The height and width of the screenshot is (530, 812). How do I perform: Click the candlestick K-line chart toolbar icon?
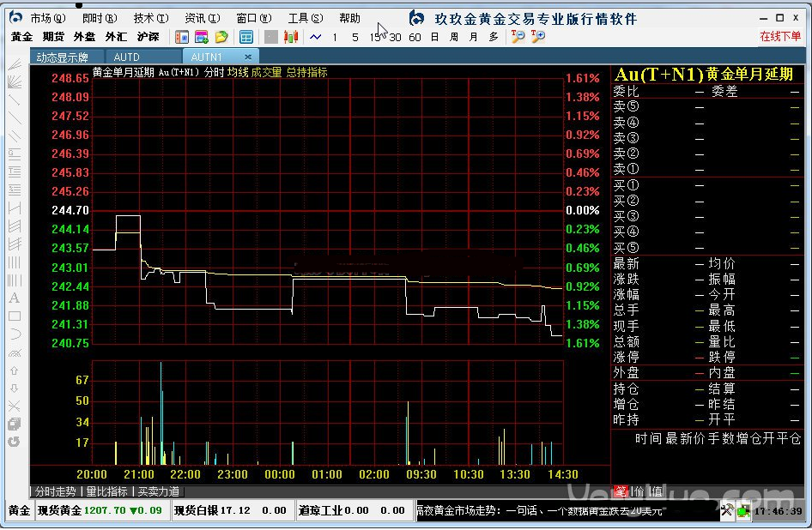point(292,37)
